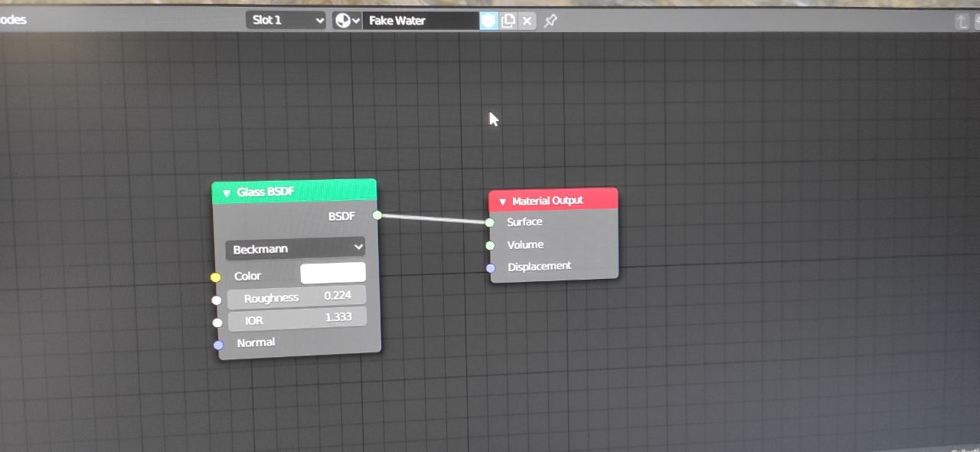Duplicate the material with the new-copy icon
This screenshot has width=980, height=452.
(x=508, y=21)
